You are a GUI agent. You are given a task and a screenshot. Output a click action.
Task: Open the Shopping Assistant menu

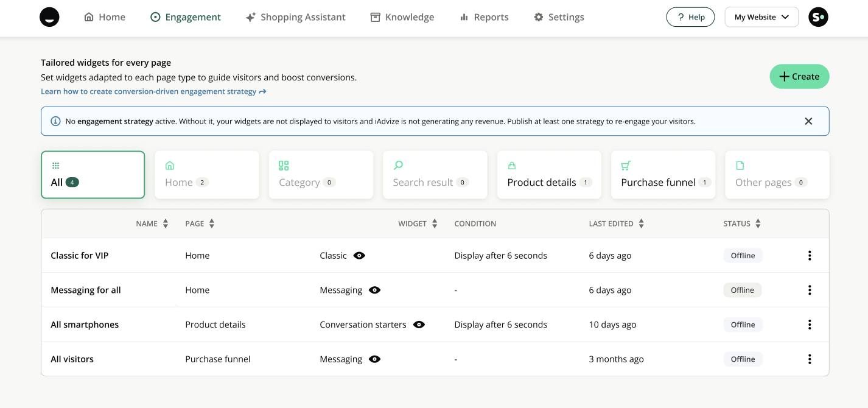coord(295,17)
